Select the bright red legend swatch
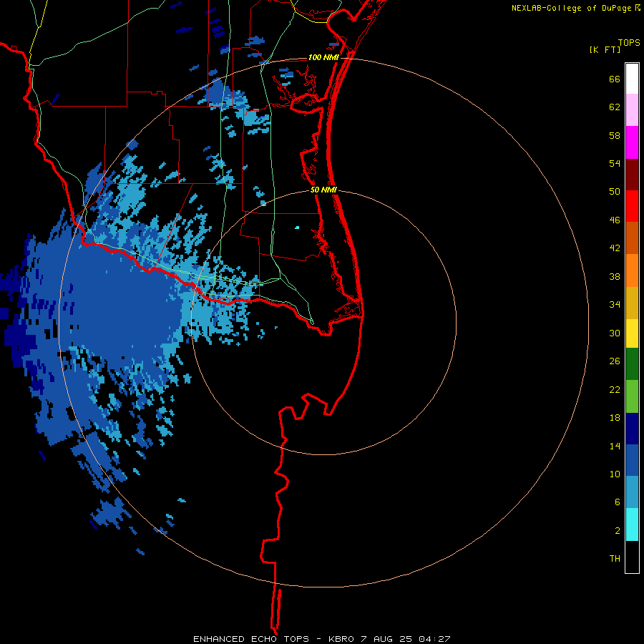Screen dimensions: 644x644 (x=632, y=206)
